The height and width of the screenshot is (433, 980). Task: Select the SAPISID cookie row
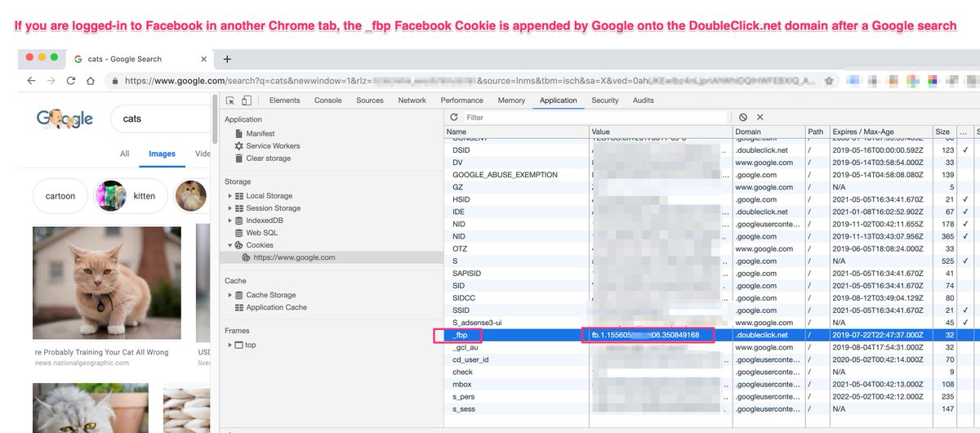point(712,274)
